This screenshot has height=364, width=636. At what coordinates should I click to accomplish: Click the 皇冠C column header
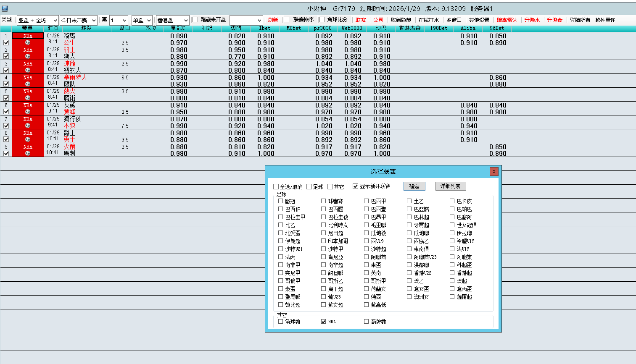coord(178,28)
